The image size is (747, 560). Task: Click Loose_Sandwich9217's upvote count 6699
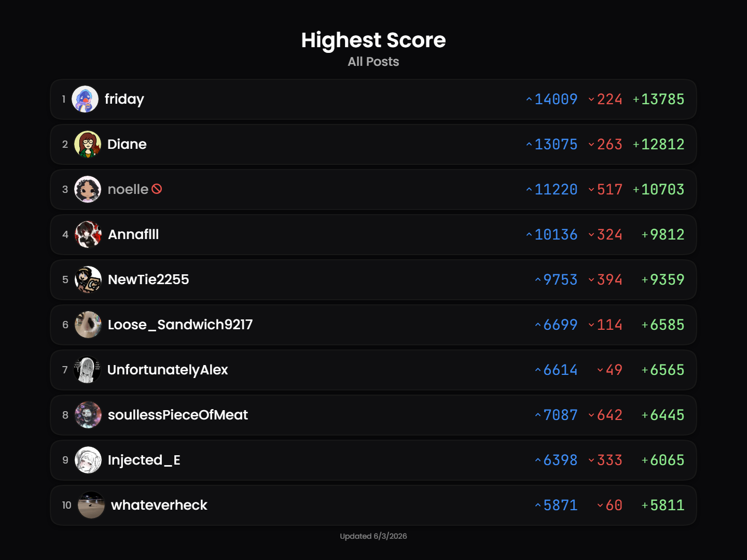tap(556, 325)
